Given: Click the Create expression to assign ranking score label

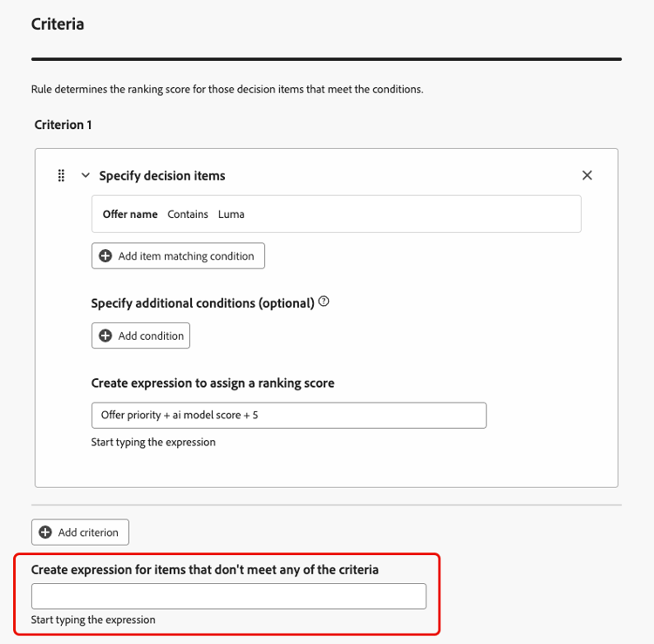Looking at the screenshot, I should click(x=213, y=383).
